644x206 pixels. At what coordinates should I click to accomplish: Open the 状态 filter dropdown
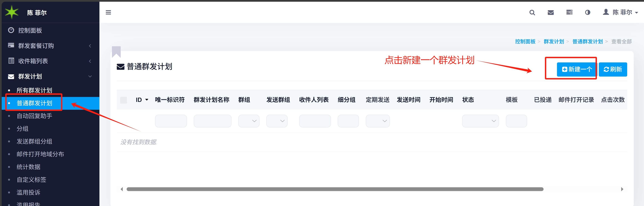tap(480, 121)
